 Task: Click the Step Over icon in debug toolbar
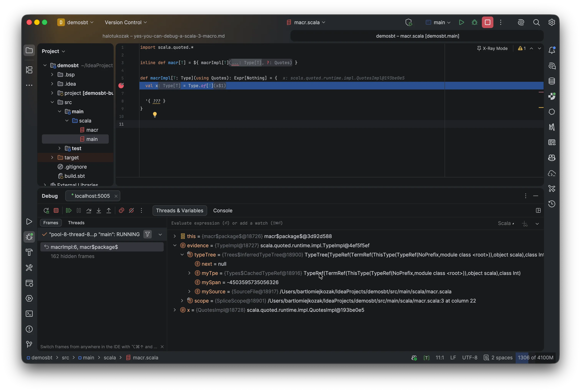click(x=89, y=211)
